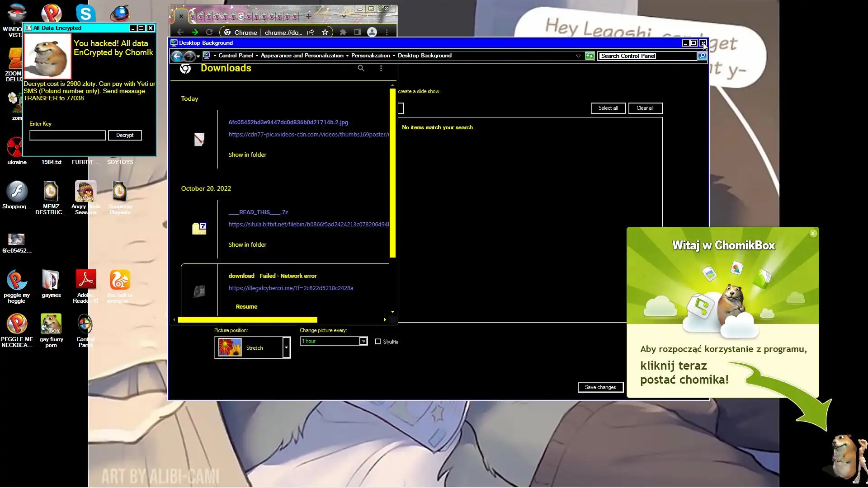Click Control Panel search magnifier button
The height and width of the screenshot is (488, 868).
(702, 56)
